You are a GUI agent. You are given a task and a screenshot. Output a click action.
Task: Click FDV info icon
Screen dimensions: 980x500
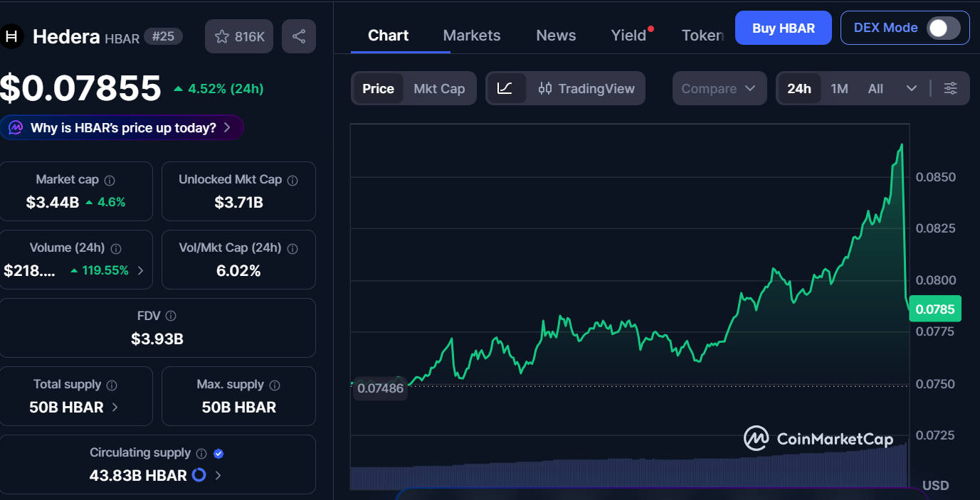171,316
